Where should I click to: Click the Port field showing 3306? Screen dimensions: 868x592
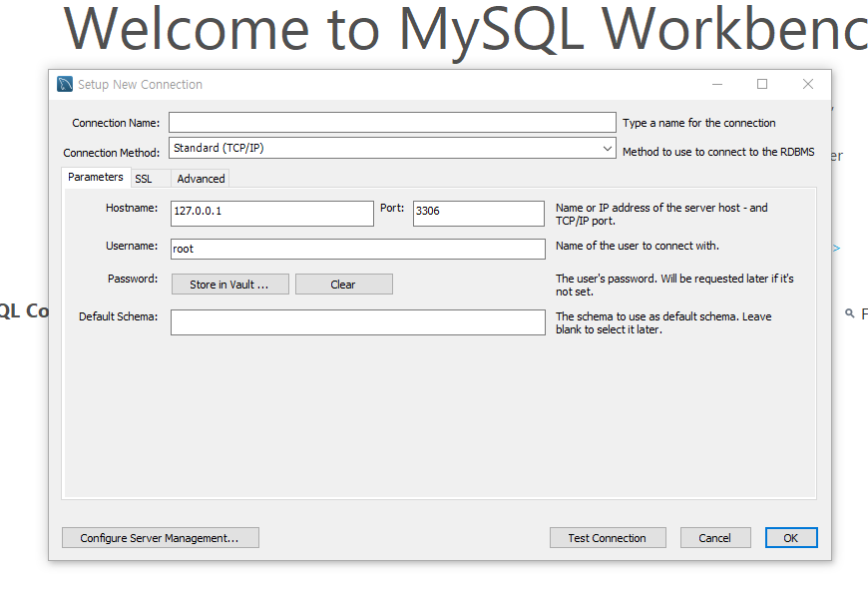click(478, 214)
